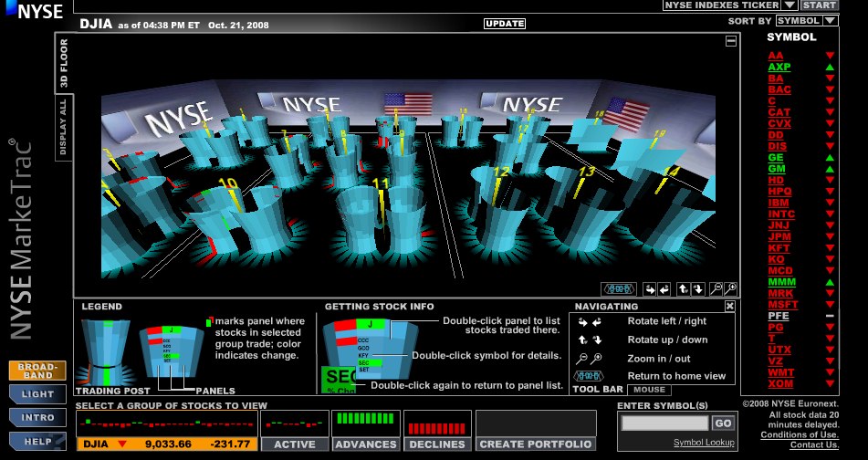868x460 pixels.
Task: Click the AA red down arrow
Action: [830, 56]
